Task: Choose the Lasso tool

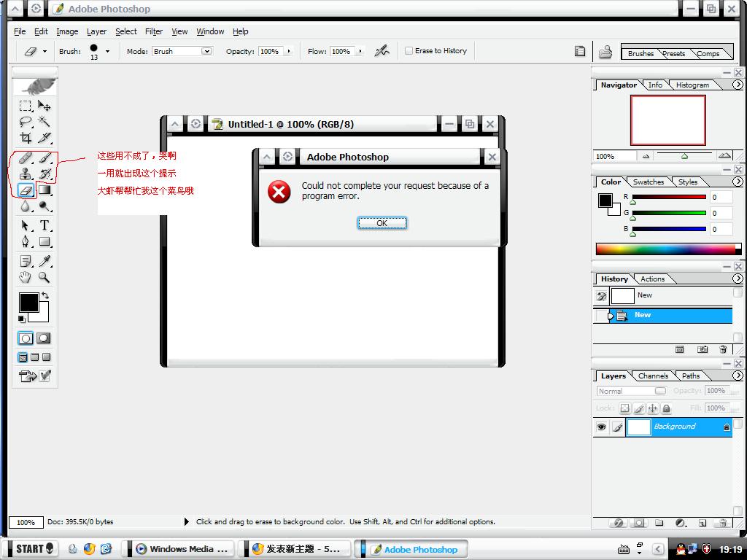Action: pos(26,122)
